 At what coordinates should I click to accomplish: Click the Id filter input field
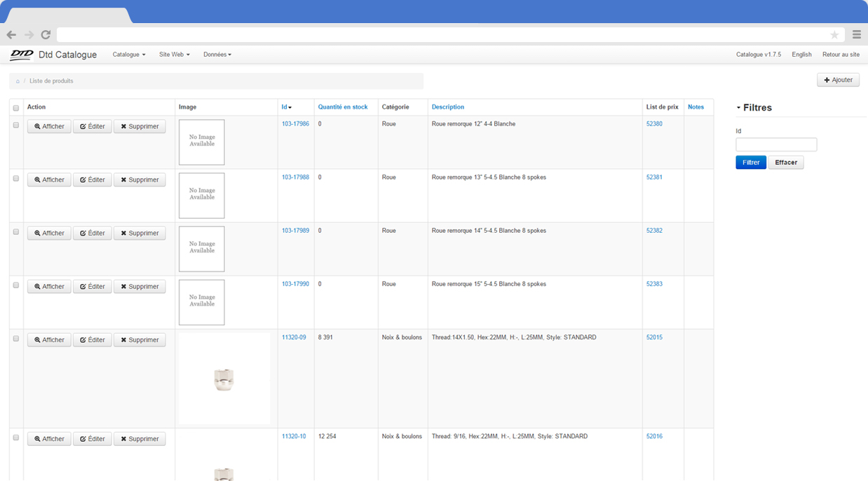click(776, 144)
